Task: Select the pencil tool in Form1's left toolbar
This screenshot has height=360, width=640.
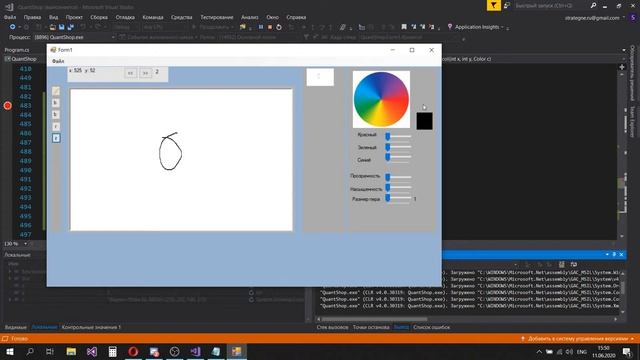Action: click(56, 91)
